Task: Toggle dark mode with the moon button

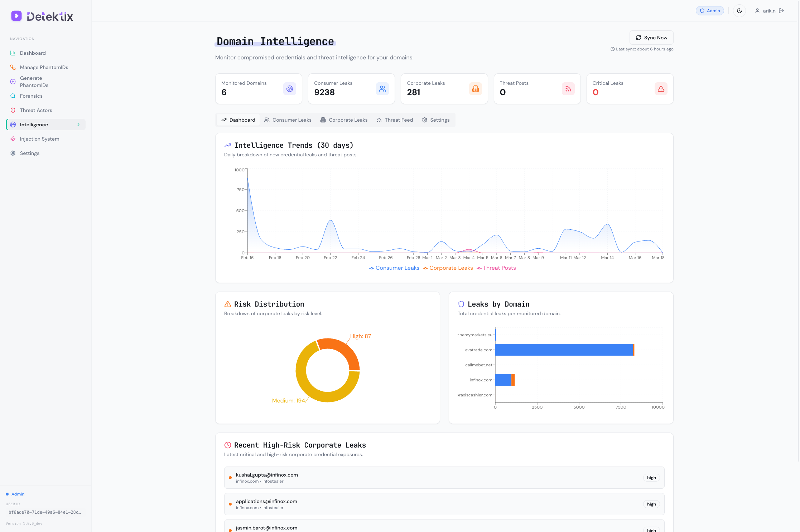Action: 739,11
